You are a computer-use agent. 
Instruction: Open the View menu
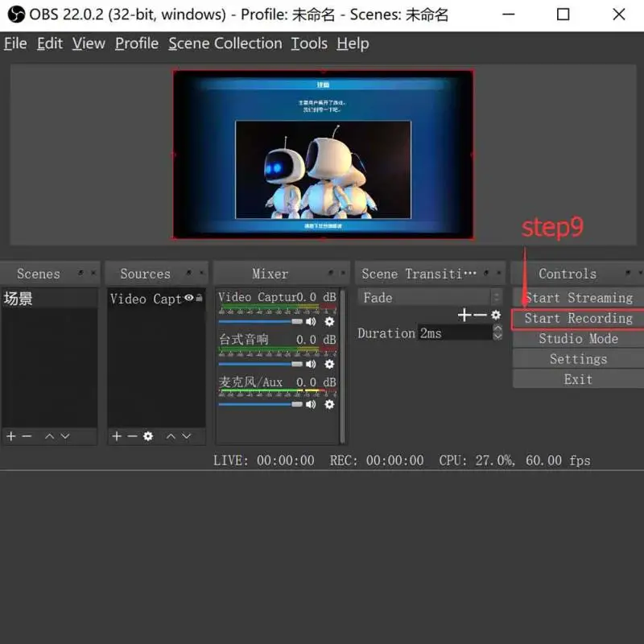point(89,43)
